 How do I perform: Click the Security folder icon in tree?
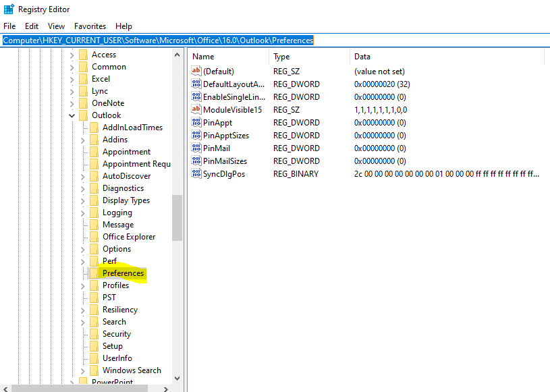coord(94,334)
